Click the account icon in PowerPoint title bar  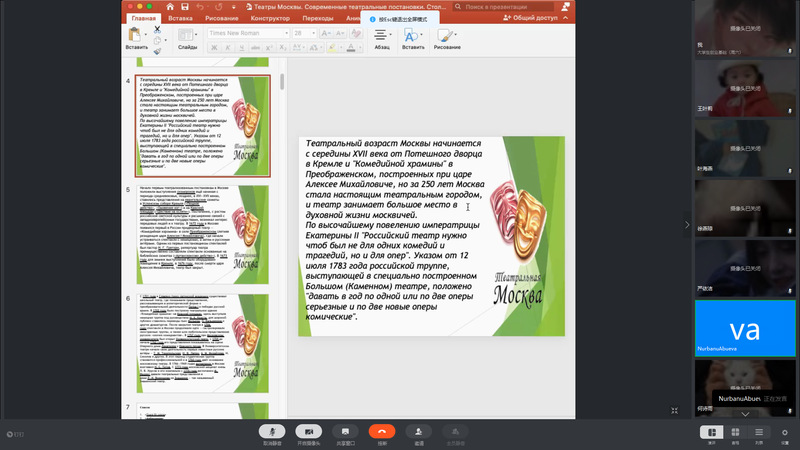[565, 7]
